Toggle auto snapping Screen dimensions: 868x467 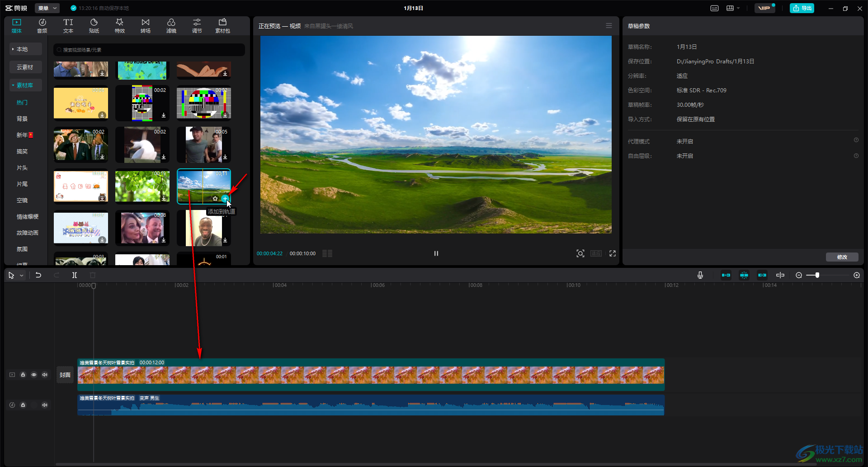pyautogui.click(x=744, y=275)
